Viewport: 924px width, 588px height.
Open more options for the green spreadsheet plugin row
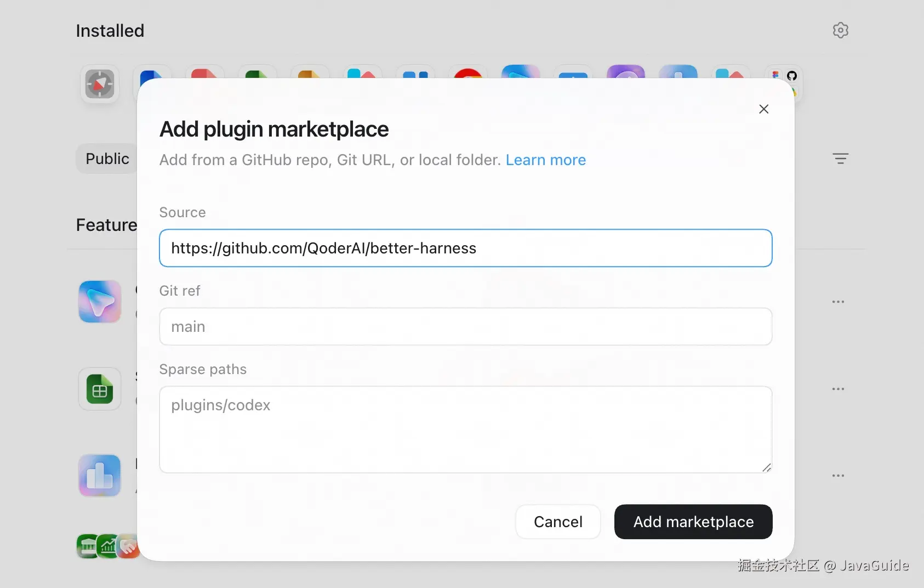(x=838, y=389)
